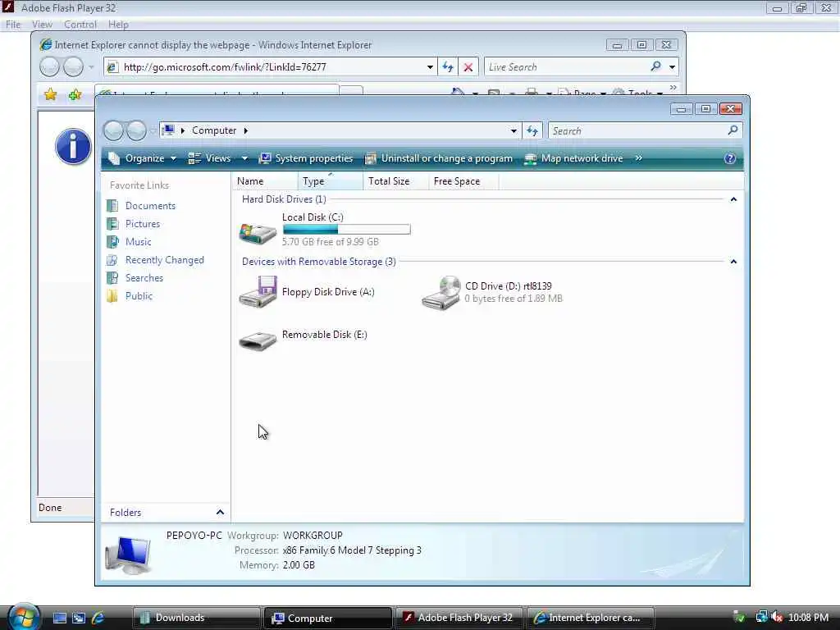
Task: Open the Explorer address bar history dropdown
Action: [x=514, y=130]
